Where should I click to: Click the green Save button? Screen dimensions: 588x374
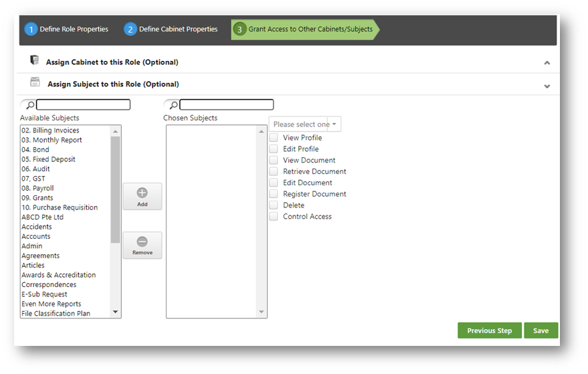point(541,331)
